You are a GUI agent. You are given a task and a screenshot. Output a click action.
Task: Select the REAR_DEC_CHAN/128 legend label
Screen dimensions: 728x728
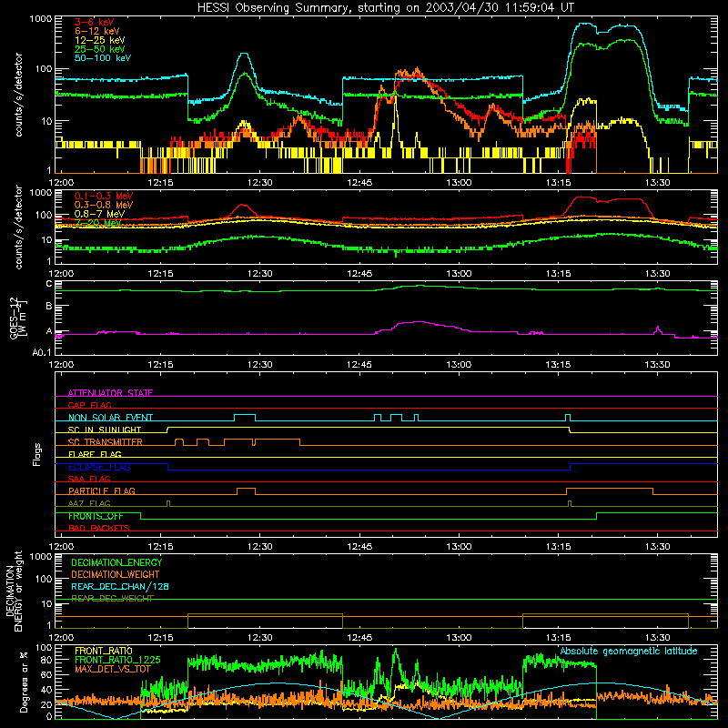tap(120, 586)
